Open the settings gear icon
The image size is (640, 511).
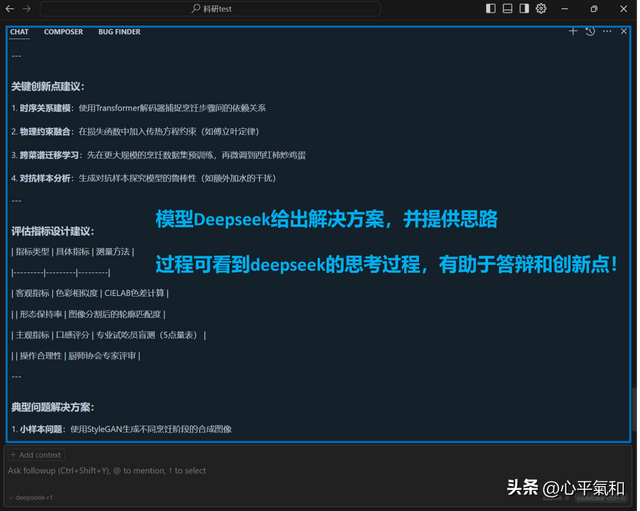point(541,9)
